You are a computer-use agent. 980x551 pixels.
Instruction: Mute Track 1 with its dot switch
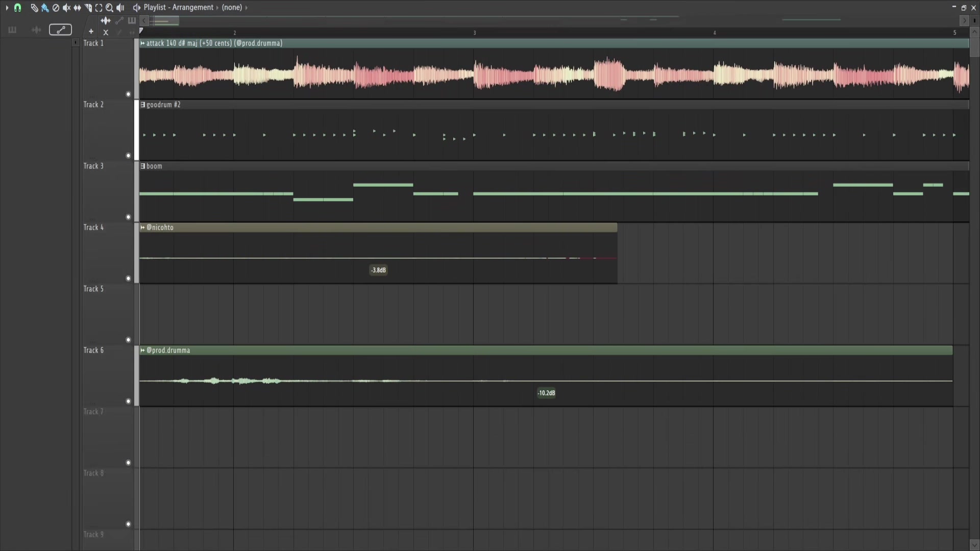(128, 94)
